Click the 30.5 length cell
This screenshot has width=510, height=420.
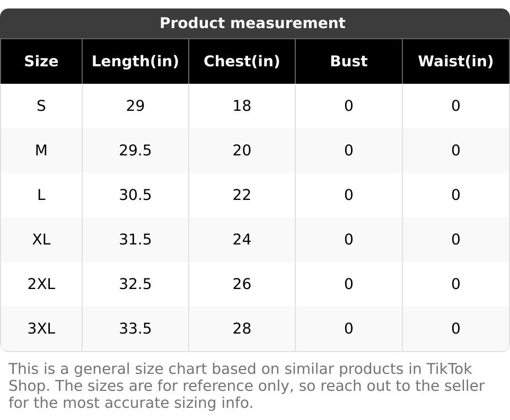click(135, 195)
